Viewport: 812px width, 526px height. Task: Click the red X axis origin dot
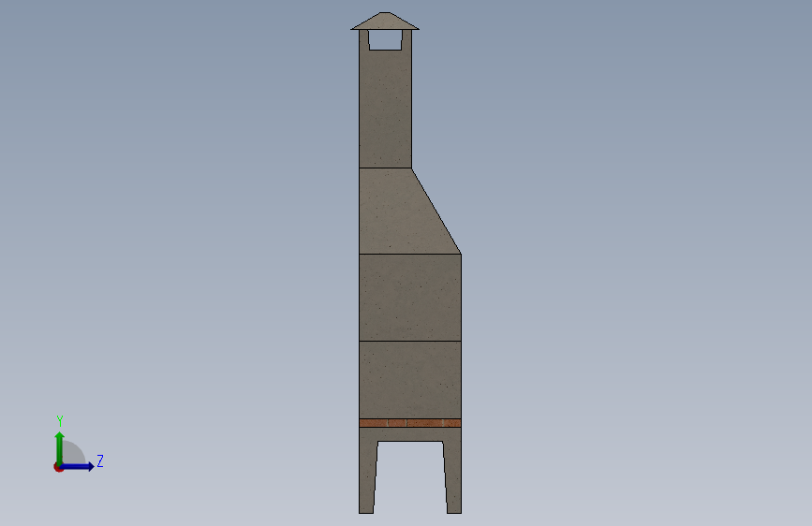tap(58, 467)
